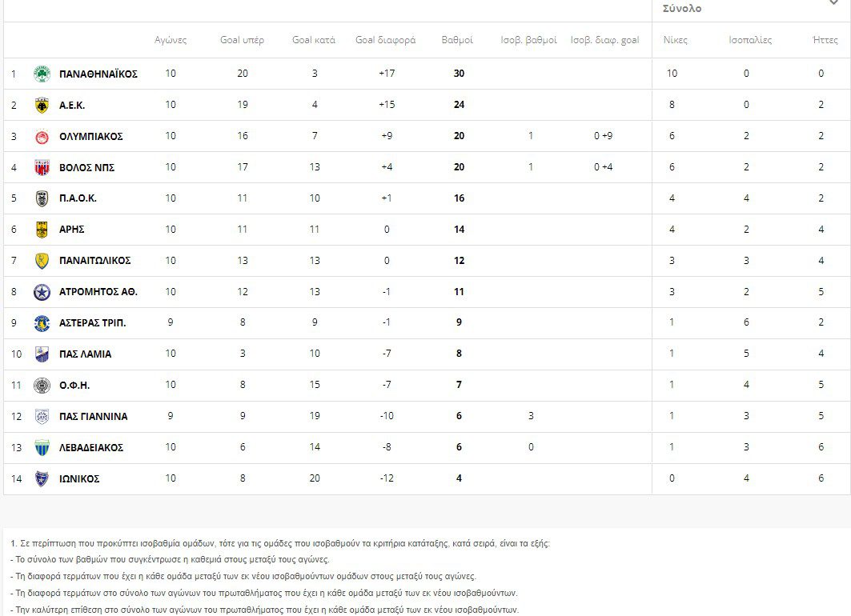Screen dimensions: 851x616
Task: Sort by Goal υπέρ column header
Action: click(242, 40)
